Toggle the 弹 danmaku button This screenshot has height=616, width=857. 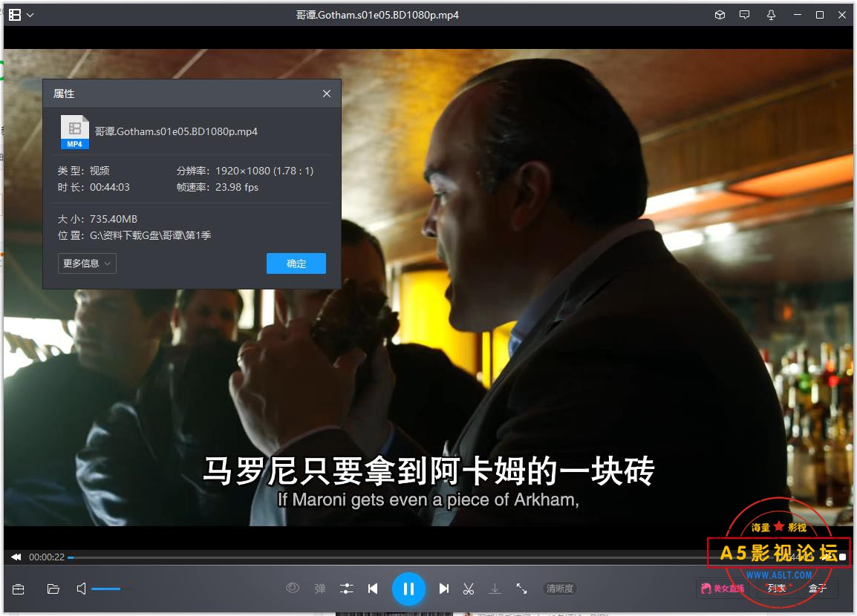click(320, 588)
